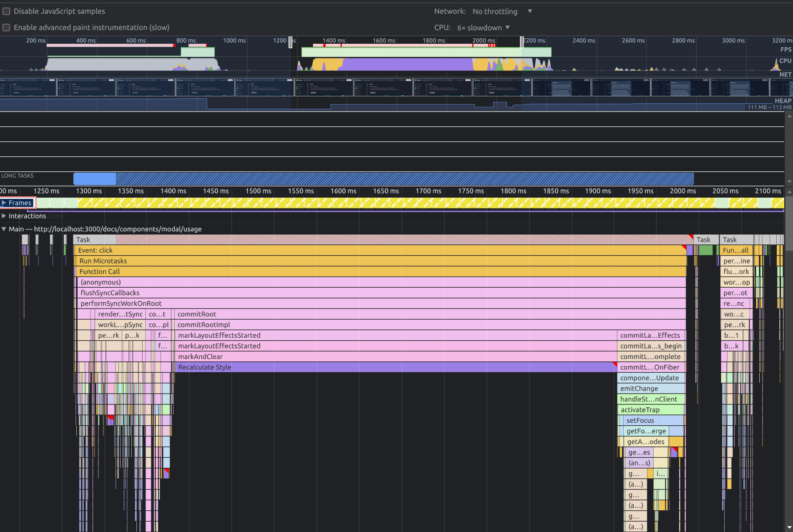Select the compone…Update entry
Image resolution: width=793 pixels, height=532 pixels.
651,378
